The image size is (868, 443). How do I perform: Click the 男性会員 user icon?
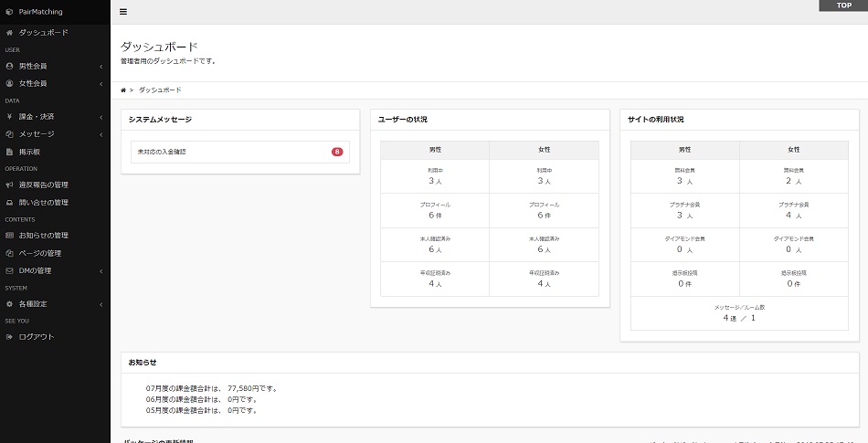pos(9,66)
